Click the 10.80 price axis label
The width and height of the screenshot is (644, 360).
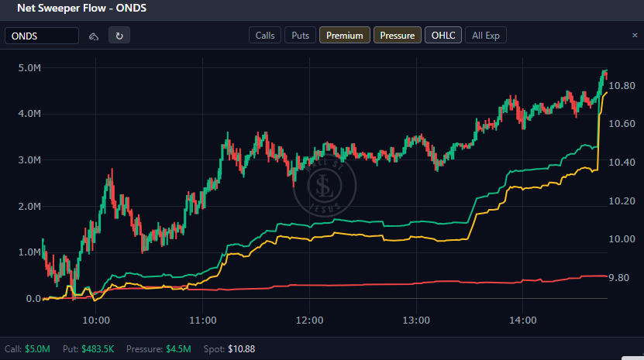[x=622, y=86]
